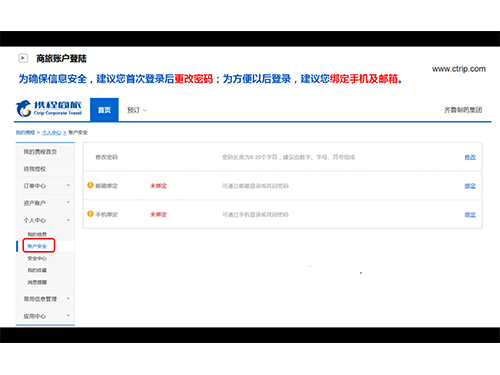This screenshot has height=375, width=500.
Task: Open 安全中心 under 个人中心
Action: 37,258
